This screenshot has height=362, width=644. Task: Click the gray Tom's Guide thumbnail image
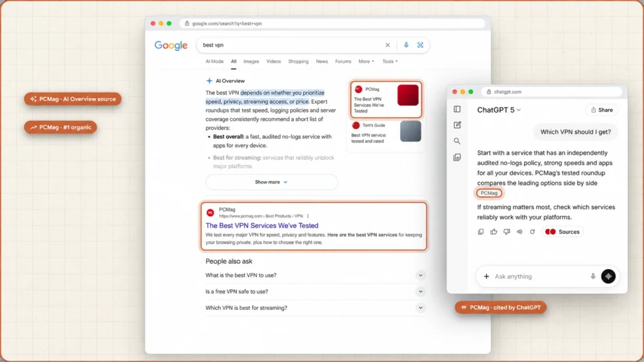tap(410, 131)
